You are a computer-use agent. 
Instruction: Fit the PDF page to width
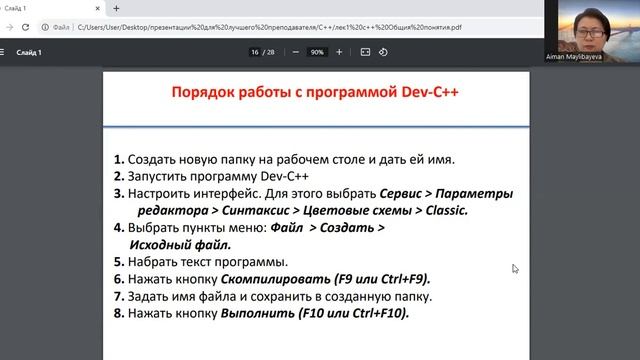pos(365,52)
